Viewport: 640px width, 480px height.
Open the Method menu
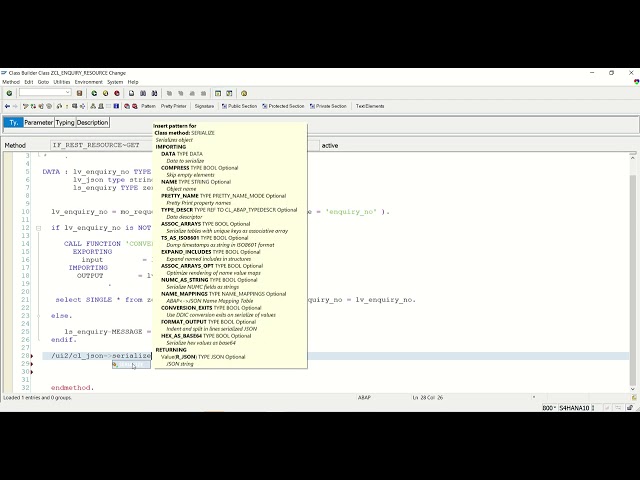(x=11, y=82)
